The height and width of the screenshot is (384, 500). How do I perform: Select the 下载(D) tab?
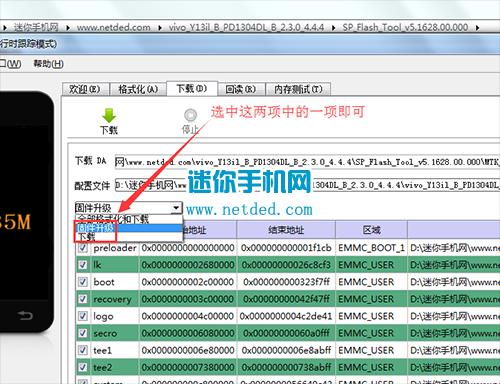[x=192, y=89]
